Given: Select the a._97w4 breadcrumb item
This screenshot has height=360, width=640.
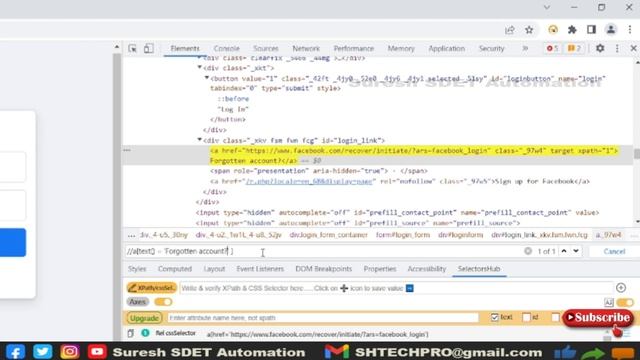Looking at the screenshot, I should coord(609,235).
